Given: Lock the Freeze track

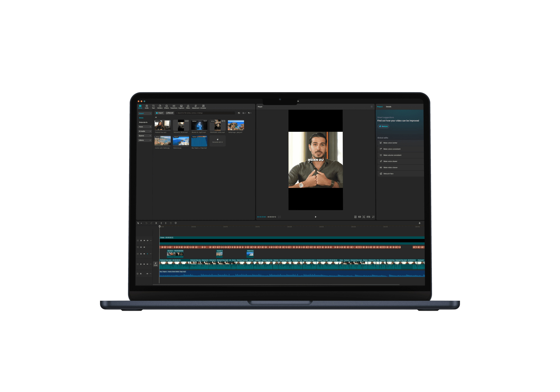Looking at the screenshot, I should pyautogui.click(x=141, y=241).
